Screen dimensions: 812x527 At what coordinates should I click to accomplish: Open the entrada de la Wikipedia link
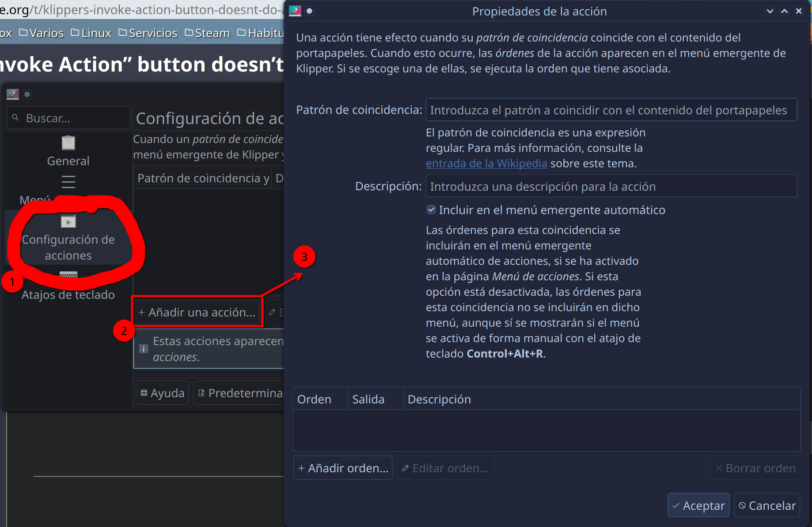[486, 163]
